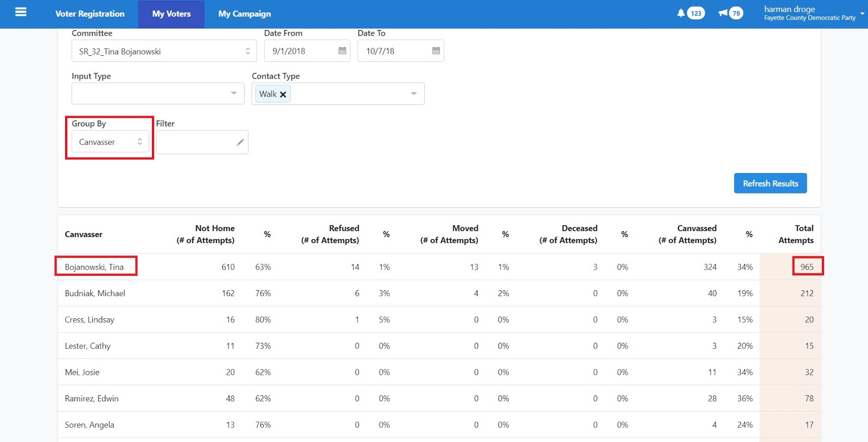The height and width of the screenshot is (442, 868).
Task: Open announcements megaphone with 79 badge
Action: pyautogui.click(x=730, y=13)
